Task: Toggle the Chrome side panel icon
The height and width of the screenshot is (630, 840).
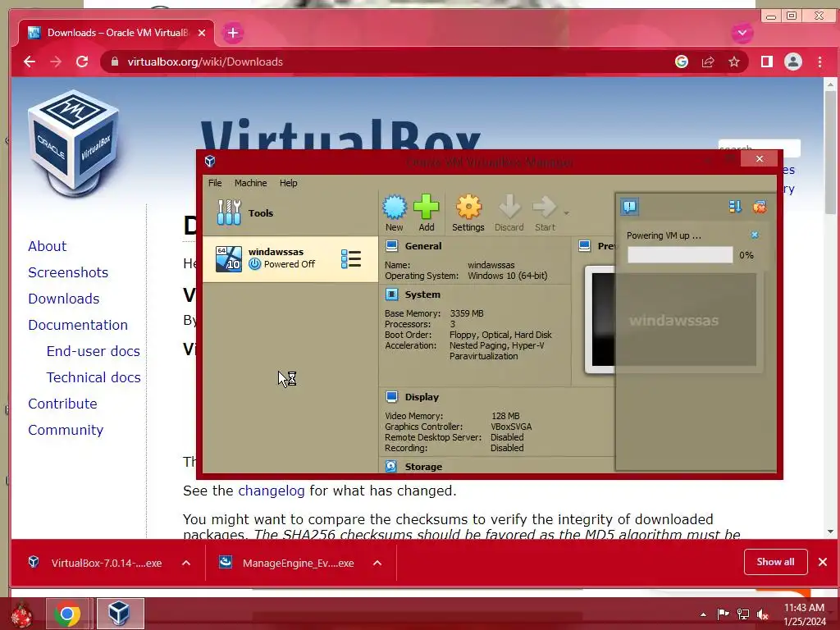Action: click(x=767, y=62)
